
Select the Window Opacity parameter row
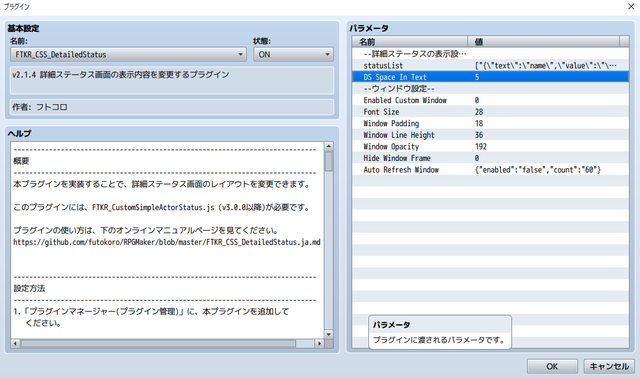[490, 146]
